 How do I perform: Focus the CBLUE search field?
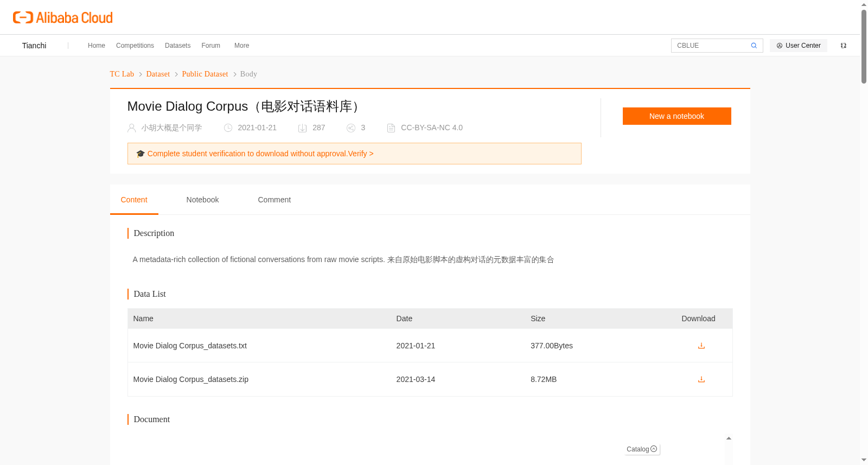[712, 46]
